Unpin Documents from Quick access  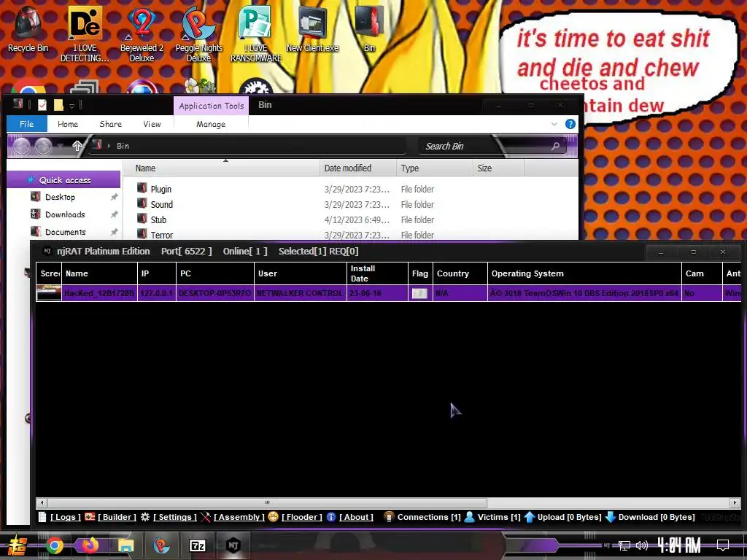tap(115, 232)
